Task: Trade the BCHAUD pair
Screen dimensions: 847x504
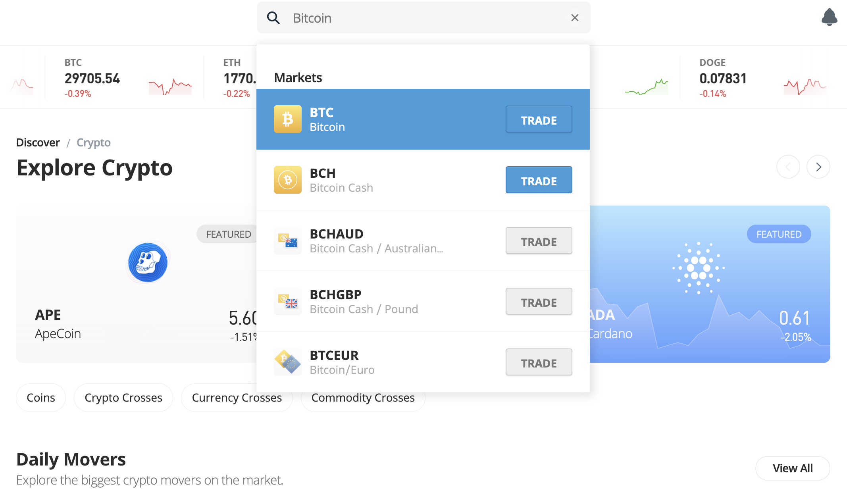Action: coord(539,241)
